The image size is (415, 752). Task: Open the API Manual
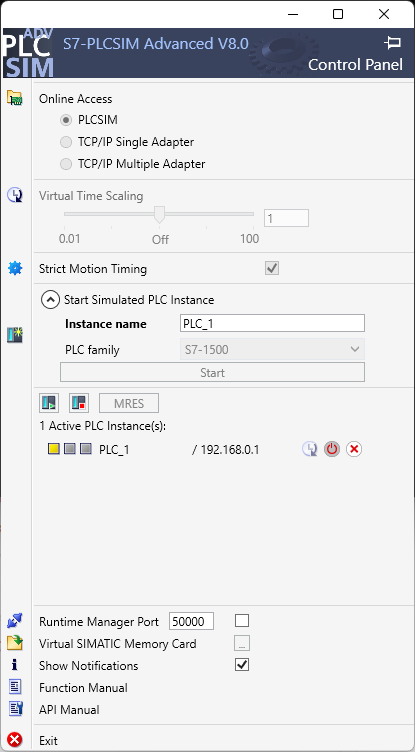(x=69, y=710)
